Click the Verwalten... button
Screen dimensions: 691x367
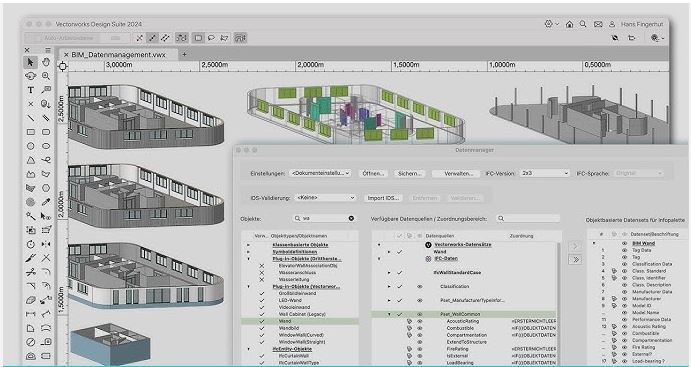click(456, 174)
